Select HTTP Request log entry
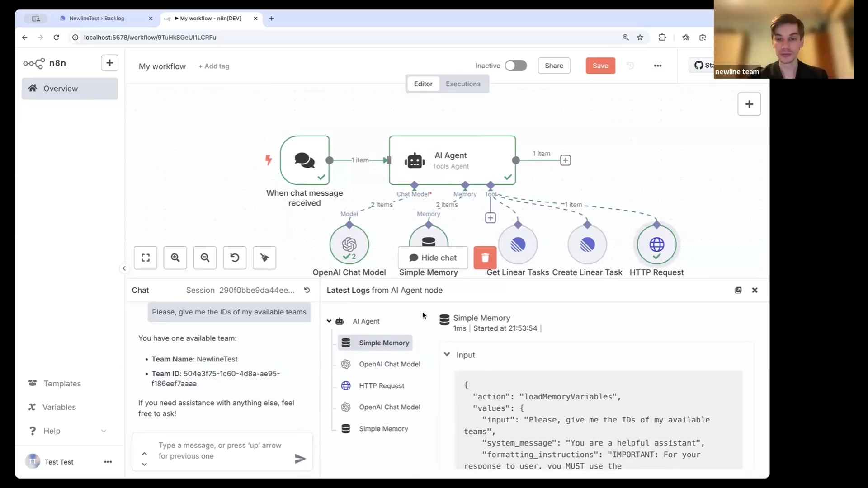This screenshot has height=488, width=868. click(x=373, y=386)
